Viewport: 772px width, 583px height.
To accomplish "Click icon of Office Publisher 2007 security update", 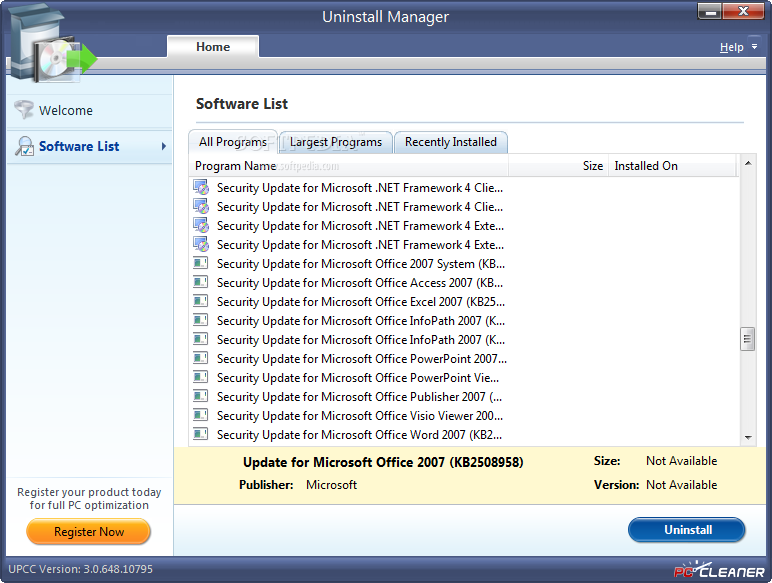I will pos(200,396).
